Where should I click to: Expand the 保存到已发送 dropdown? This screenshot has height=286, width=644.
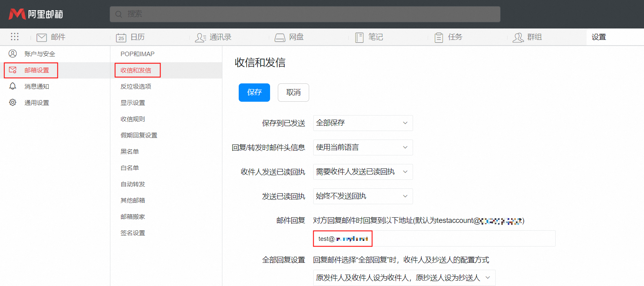click(363, 123)
